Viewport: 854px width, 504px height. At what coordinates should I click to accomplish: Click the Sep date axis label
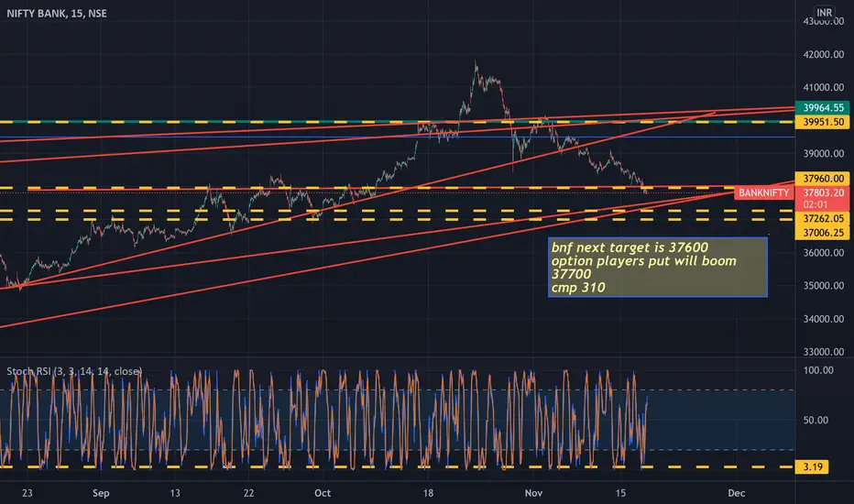(x=101, y=493)
